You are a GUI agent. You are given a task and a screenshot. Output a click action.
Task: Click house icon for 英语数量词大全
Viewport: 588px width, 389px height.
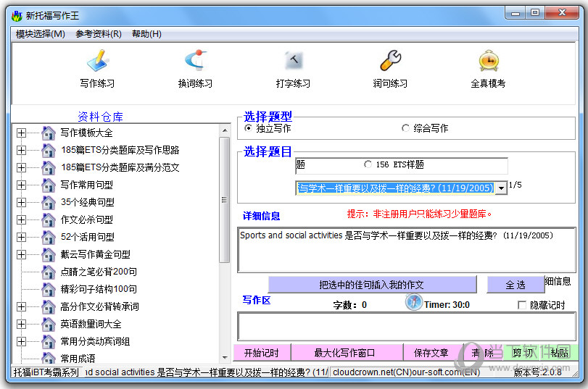[x=49, y=325]
